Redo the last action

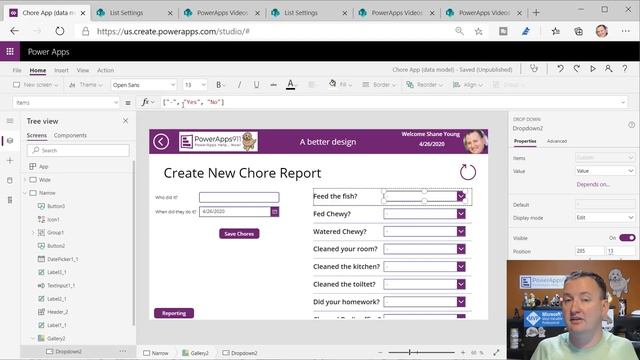coord(576,69)
